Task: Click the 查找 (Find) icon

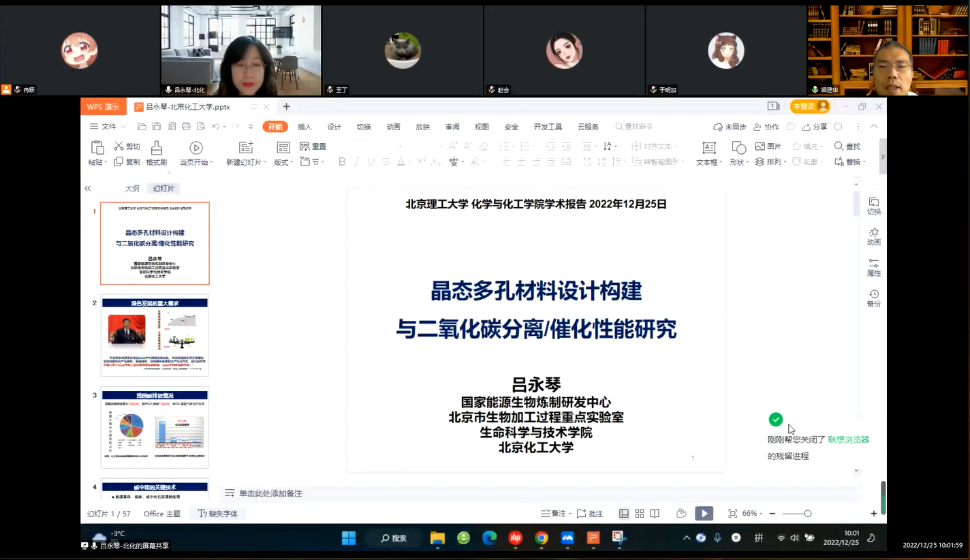Action: pos(847,146)
